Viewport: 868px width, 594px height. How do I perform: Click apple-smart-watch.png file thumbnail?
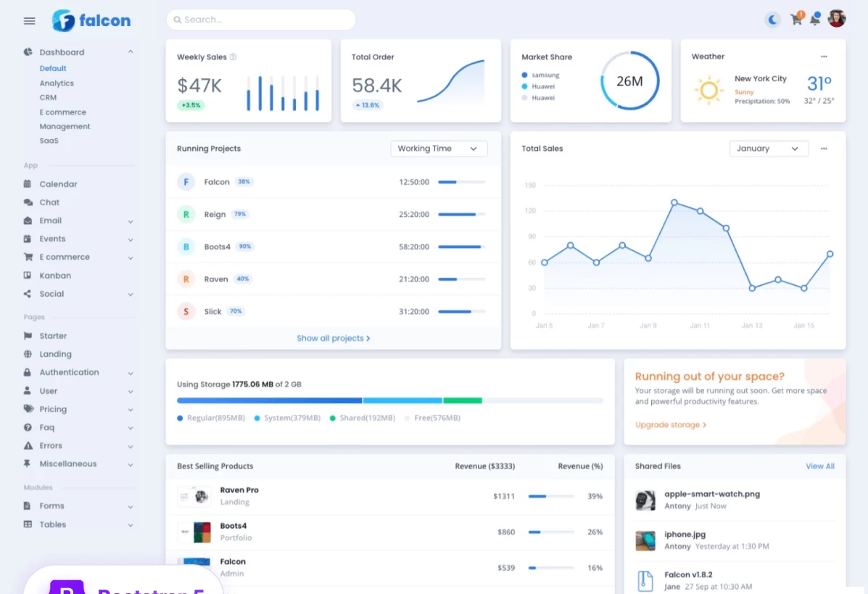tap(645, 500)
